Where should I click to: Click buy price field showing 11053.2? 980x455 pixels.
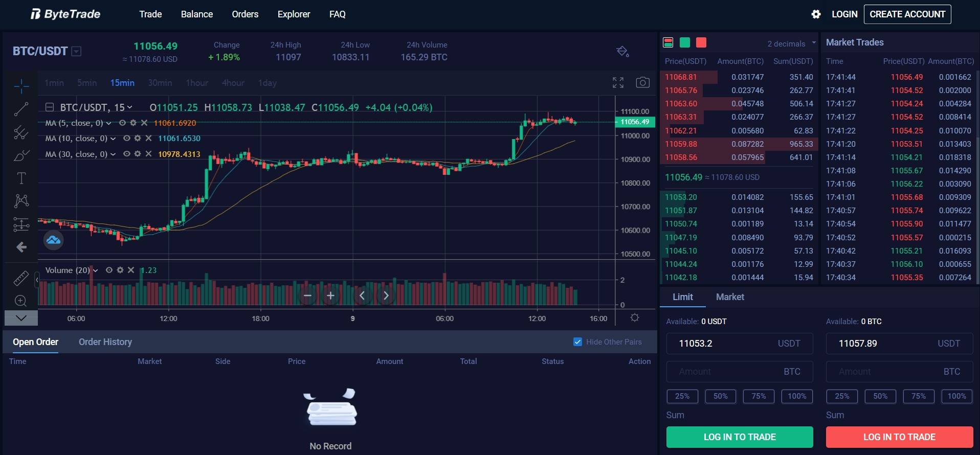740,344
